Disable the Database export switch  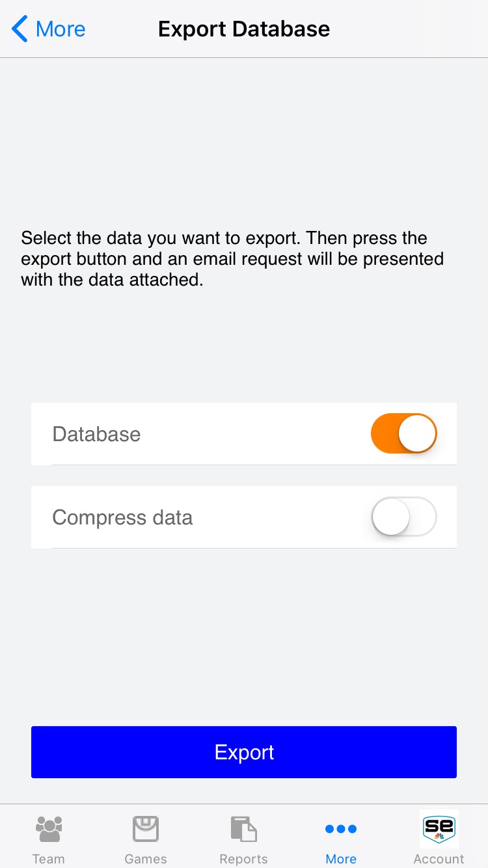(x=403, y=434)
